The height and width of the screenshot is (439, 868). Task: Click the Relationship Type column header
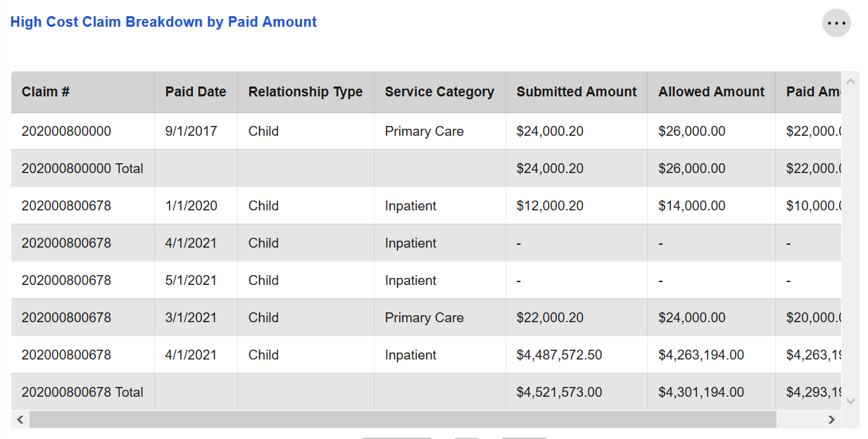(306, 92)
